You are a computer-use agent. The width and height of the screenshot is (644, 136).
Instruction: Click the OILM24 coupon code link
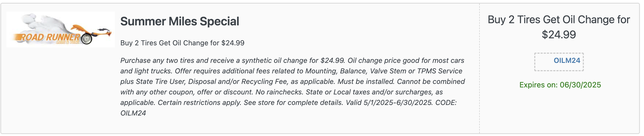click(567, 60)
